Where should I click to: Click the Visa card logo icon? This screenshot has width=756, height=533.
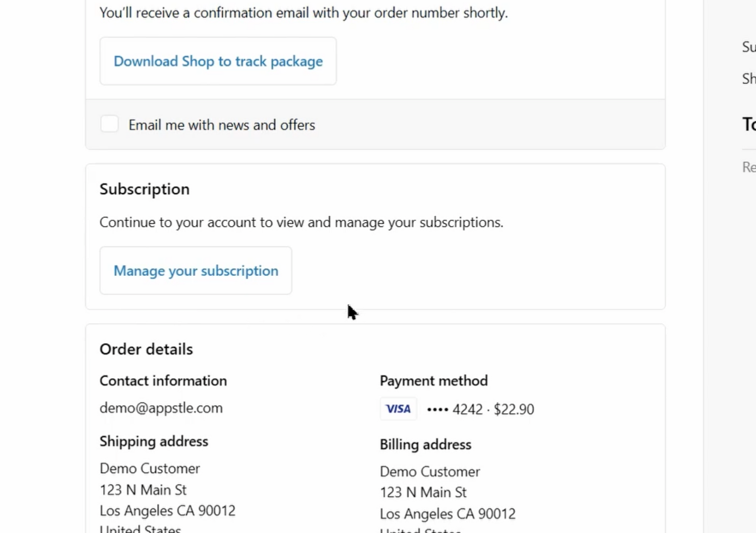(x=398, y=409)
